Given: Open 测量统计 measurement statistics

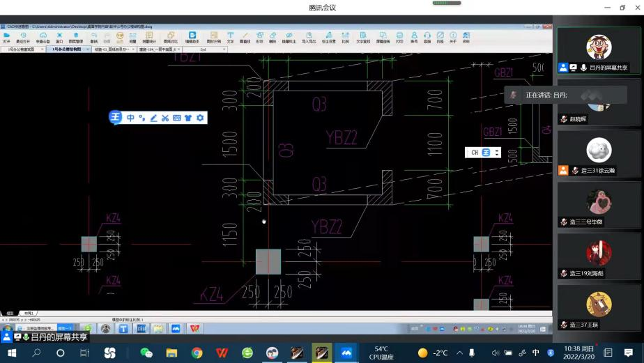Looking at the screenshot, I should pyautogui.click(x=149, y=38).
